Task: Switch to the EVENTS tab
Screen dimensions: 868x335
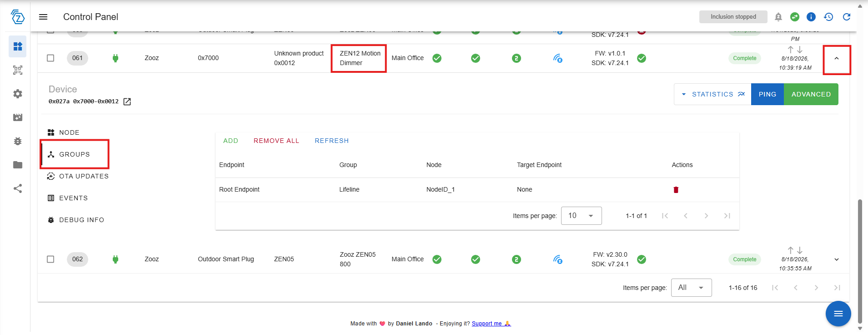Action: pyautogui.click(x=68, y=198)
